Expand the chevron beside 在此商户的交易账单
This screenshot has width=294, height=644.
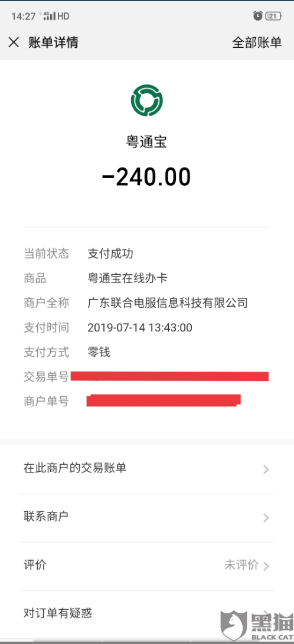pyautogui.click(x=266, y=469)
